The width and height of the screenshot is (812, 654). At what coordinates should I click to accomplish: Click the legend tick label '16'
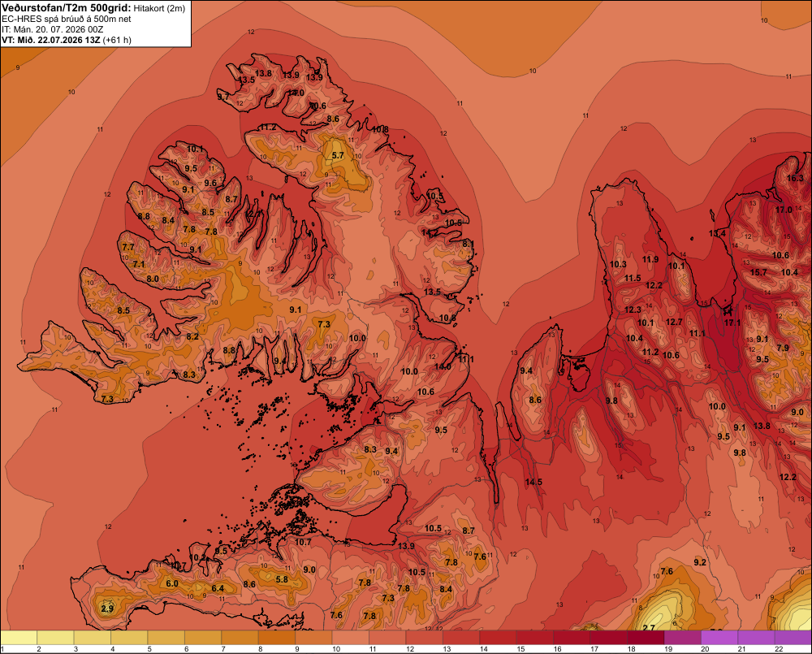coord(558,649)
